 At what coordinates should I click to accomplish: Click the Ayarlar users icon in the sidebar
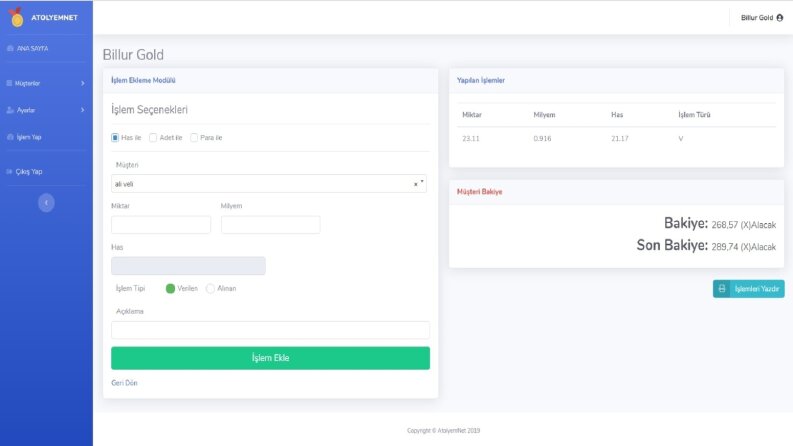[10, 110]
